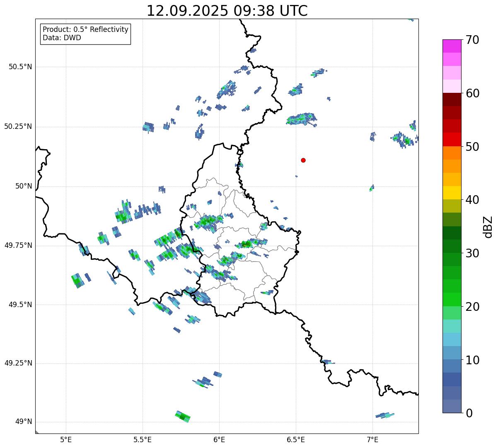
Task: Click the '6°E' longitude label
Action: click(x=219, y=439)
